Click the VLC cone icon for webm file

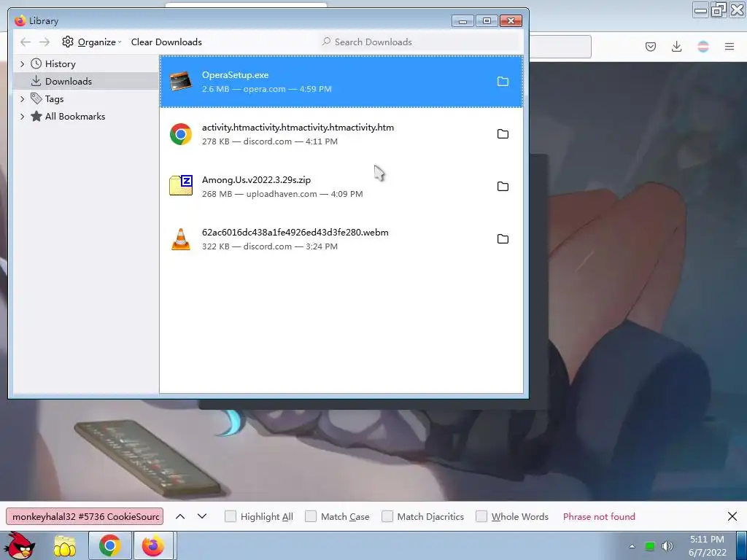(x=181, y=239)
